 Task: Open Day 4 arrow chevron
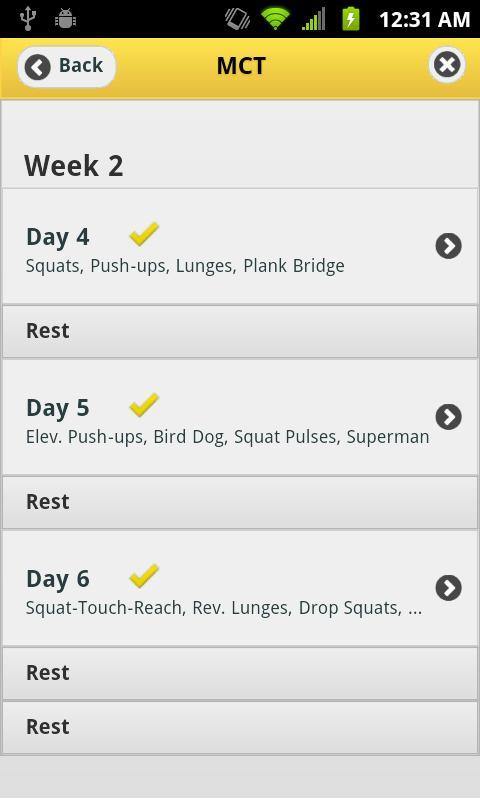pos(448,246)
